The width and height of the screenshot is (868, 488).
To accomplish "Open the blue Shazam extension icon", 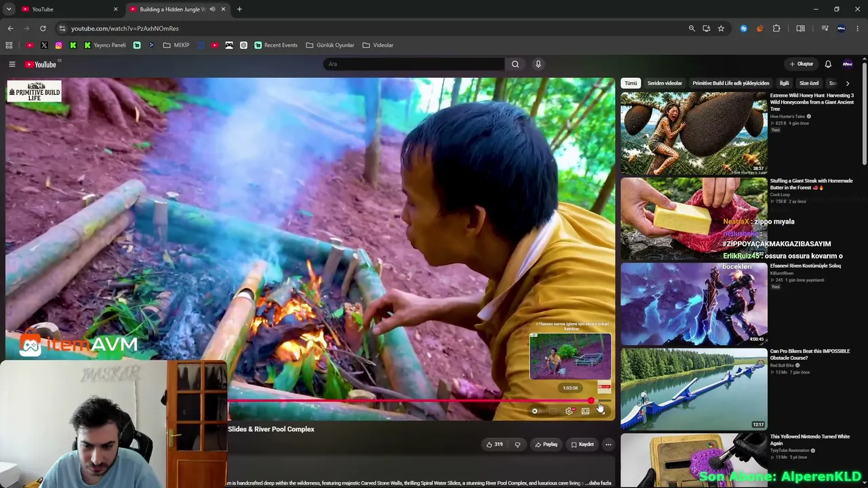I will (744, 28).
